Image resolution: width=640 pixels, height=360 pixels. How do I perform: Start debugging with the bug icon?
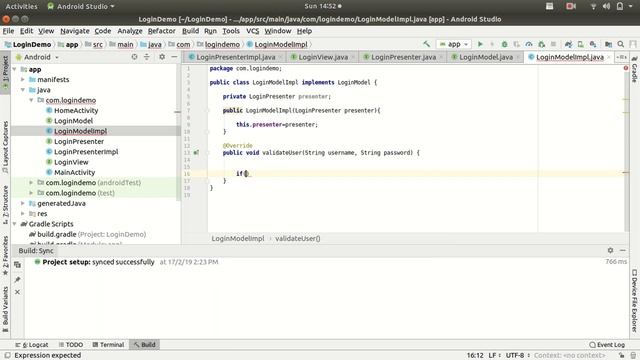point(504,44)
